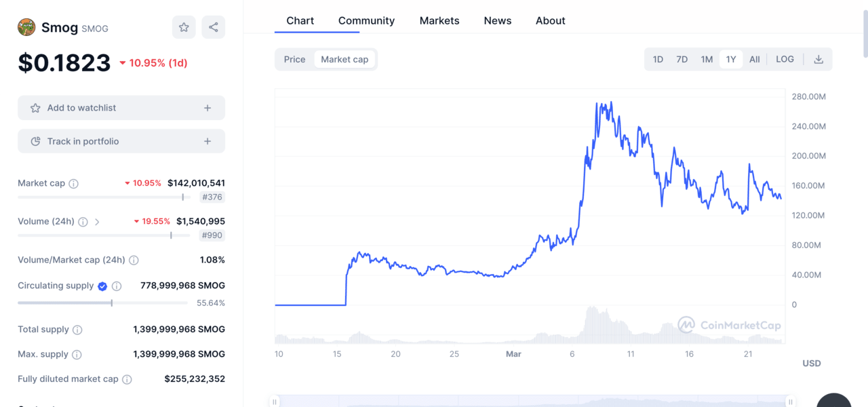Open the Community tab

pyautogui.click(x=366, y=20)
